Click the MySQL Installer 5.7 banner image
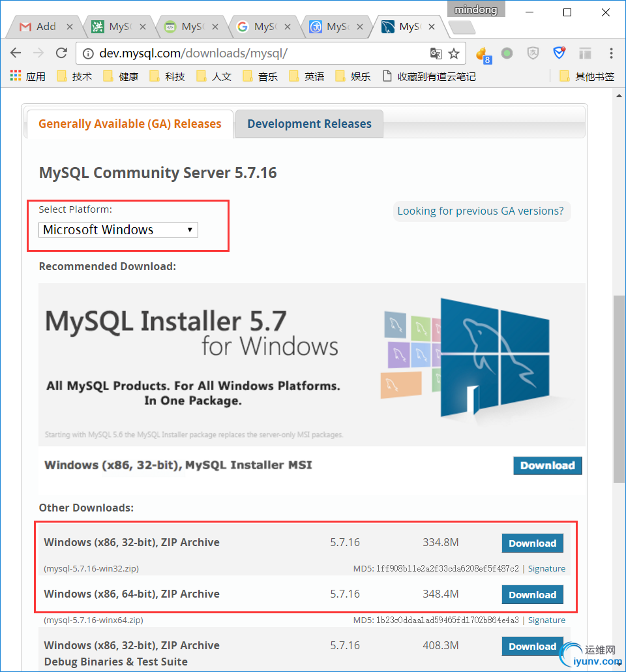This screenshot has width=626, height=672. pos(312,365)
